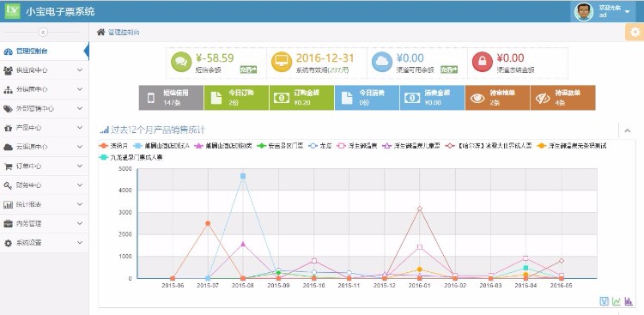Click the home icon in breadcrumb

[100, 32]
